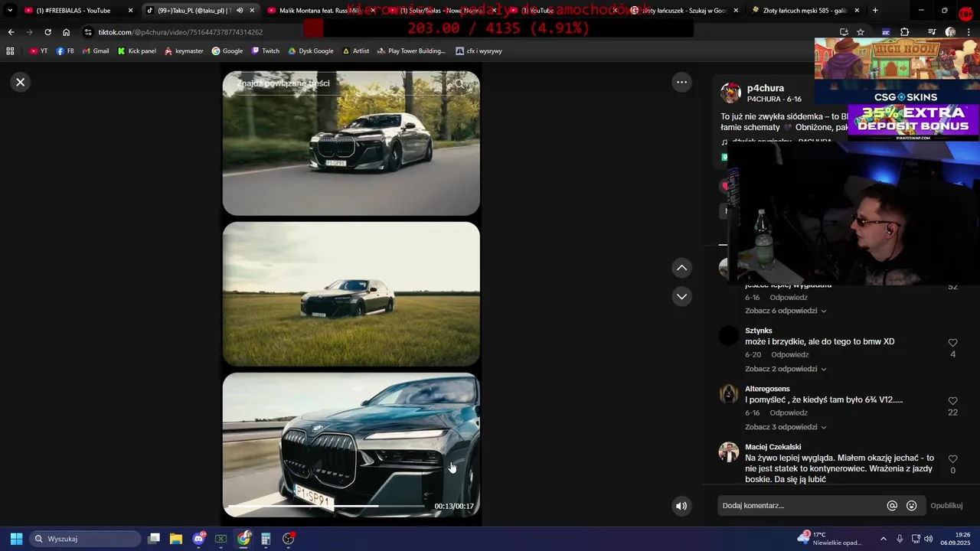Click the tiktok.com address bar

pos(180,32)
